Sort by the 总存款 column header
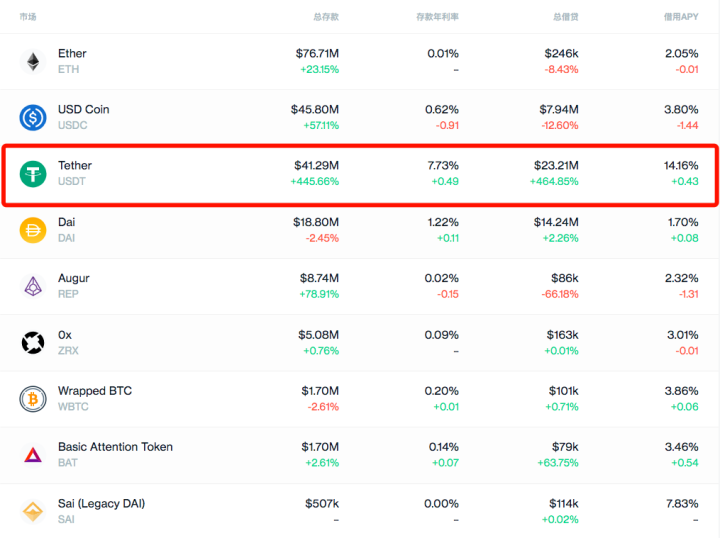 (x=325, y=17)
